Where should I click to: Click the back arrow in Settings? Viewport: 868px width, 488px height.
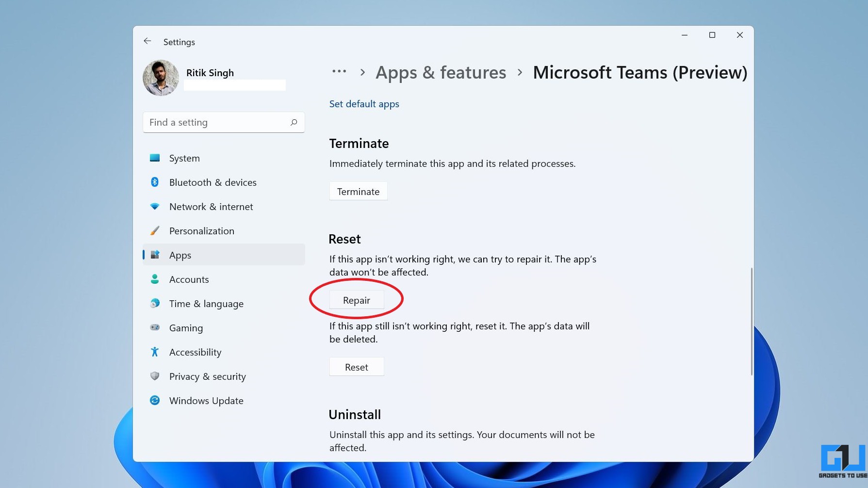pyautogui.click(x=147, y=41)
